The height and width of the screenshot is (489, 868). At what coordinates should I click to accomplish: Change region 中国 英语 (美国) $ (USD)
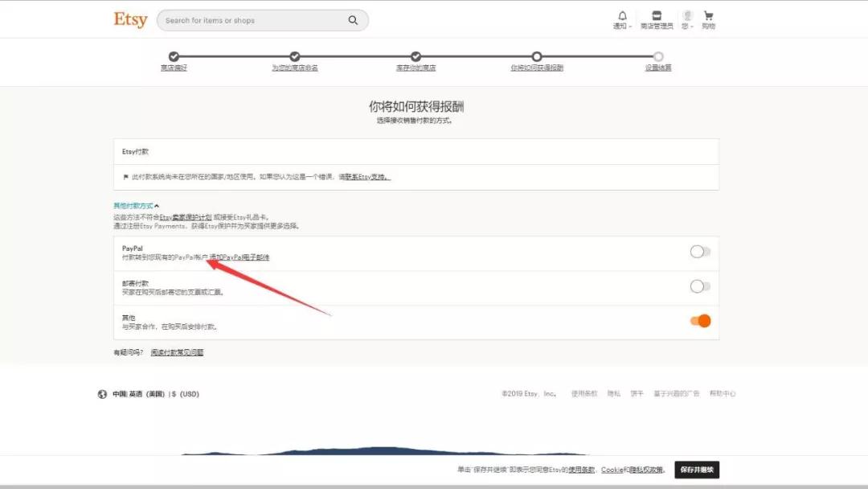click(156, 394)
